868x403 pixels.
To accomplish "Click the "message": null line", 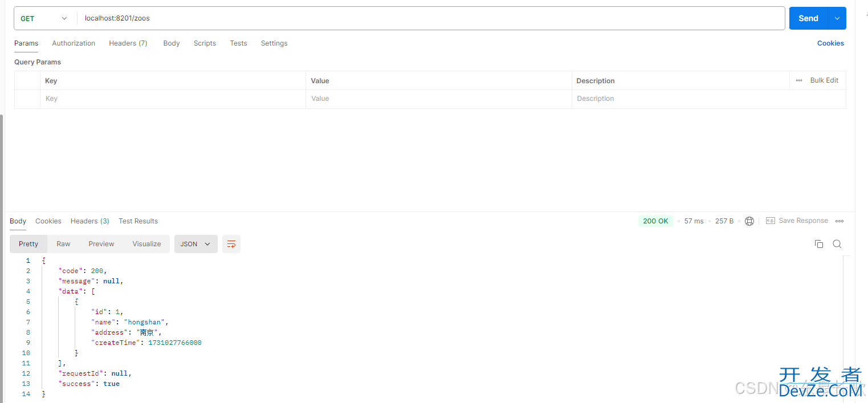I will coord(91,281).
